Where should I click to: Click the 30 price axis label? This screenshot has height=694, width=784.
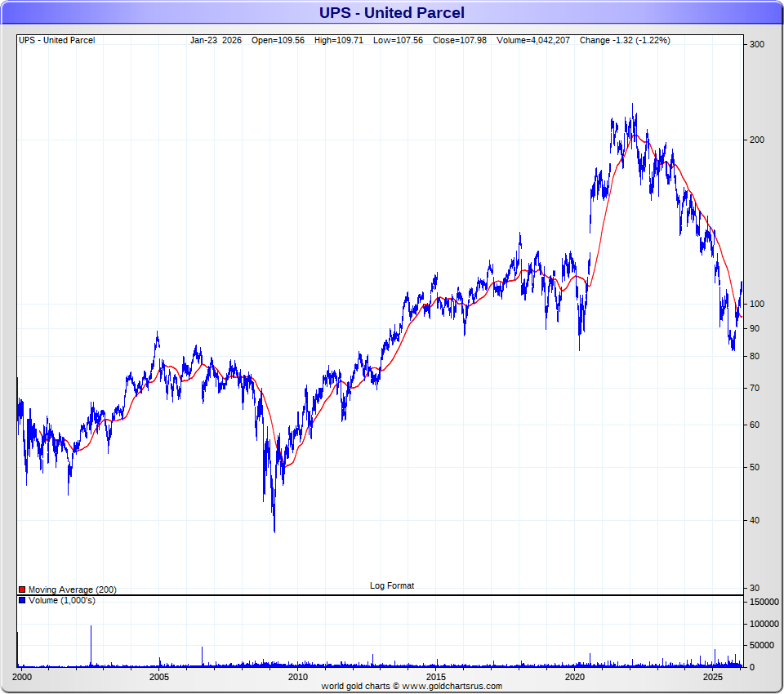tap(755, 589)
